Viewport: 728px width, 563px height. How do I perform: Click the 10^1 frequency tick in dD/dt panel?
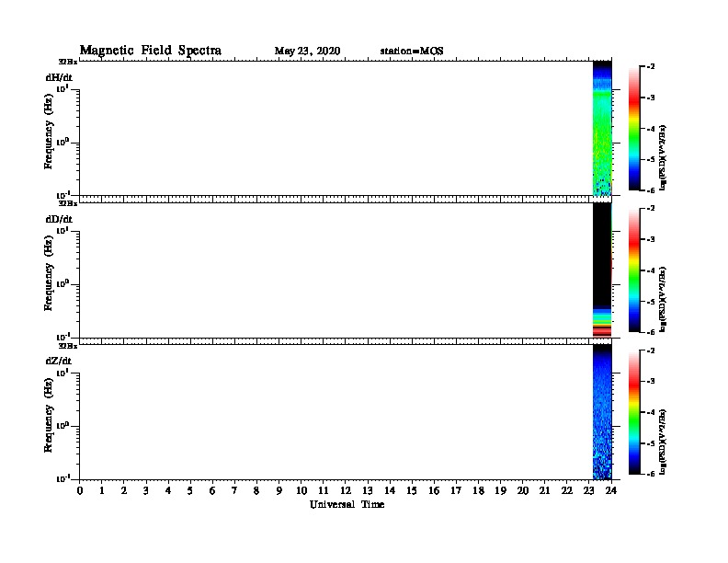point(63,230)
